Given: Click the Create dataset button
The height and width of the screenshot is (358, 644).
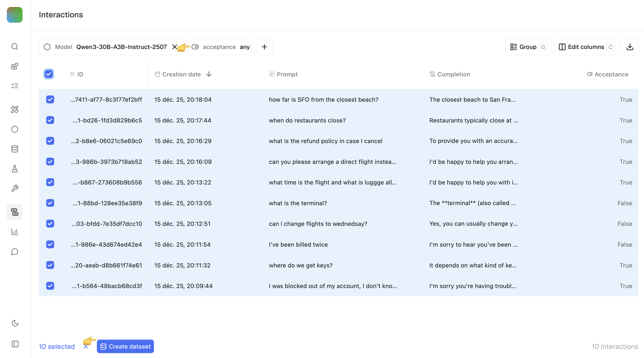Looking at the screenshot, I should pos(126,346).
